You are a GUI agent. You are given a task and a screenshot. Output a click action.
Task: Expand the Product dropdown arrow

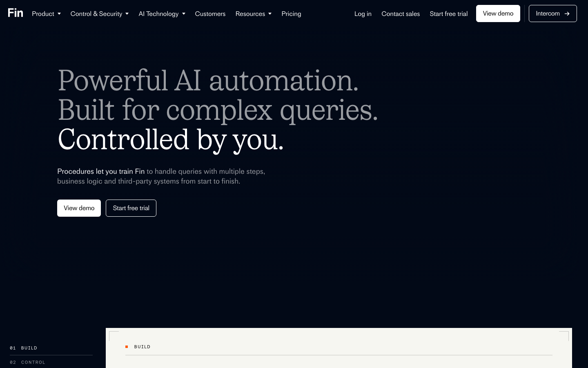pyautogui.click(x=59, y=14)
